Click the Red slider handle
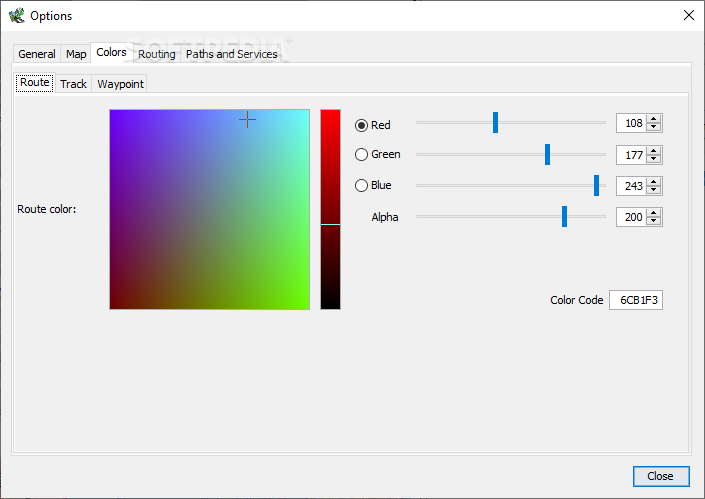The width and height of the screenshot is (705, 499). pos(495,122)
